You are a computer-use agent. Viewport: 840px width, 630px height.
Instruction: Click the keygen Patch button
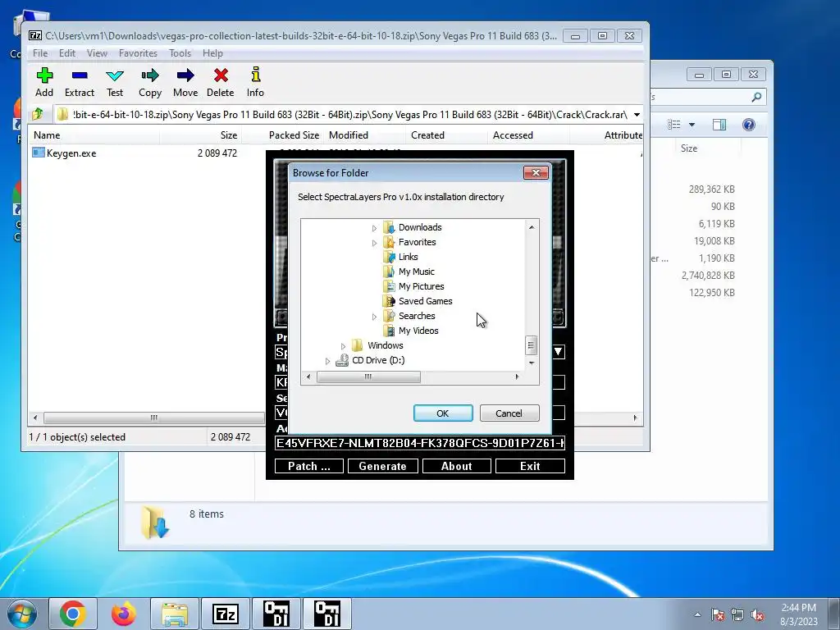pos(309,466)
